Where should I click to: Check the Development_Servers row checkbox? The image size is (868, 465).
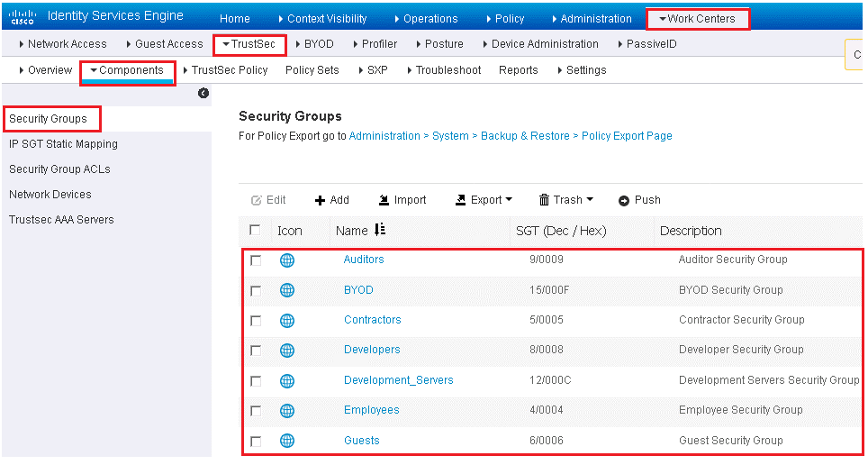click(255, 381)
